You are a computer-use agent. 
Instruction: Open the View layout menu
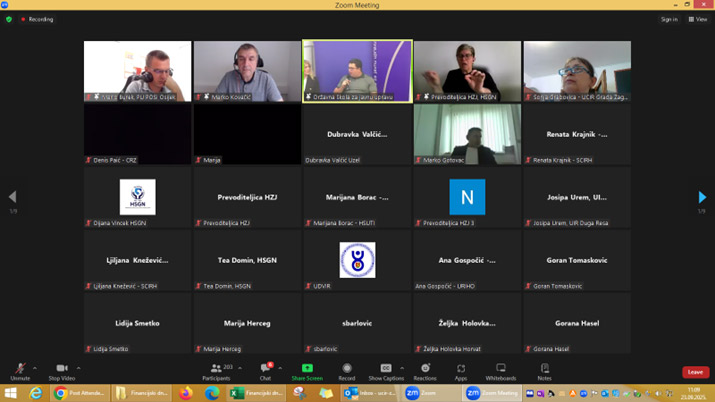(697, 19)
